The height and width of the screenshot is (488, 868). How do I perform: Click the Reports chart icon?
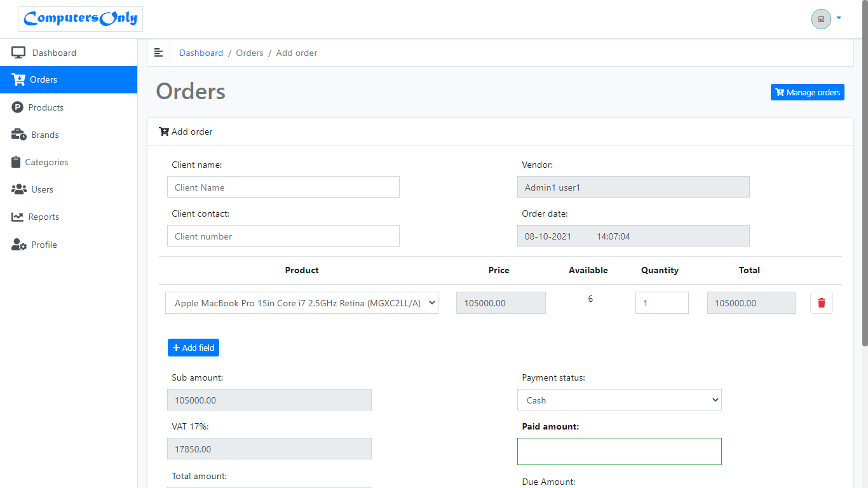click(17, 217)
